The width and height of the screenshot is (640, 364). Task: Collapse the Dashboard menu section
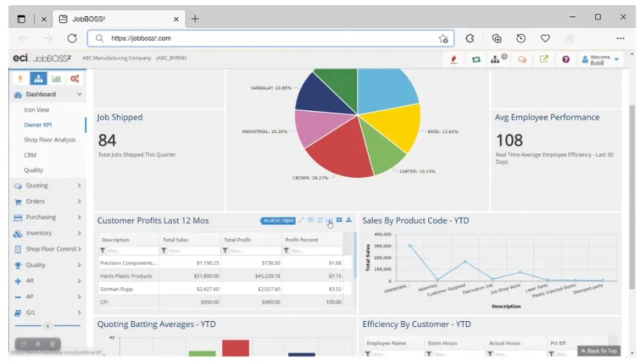(48, 94)
